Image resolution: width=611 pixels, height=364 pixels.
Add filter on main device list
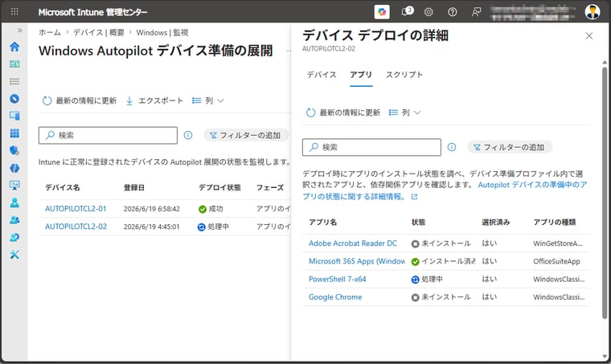point(246,135)
